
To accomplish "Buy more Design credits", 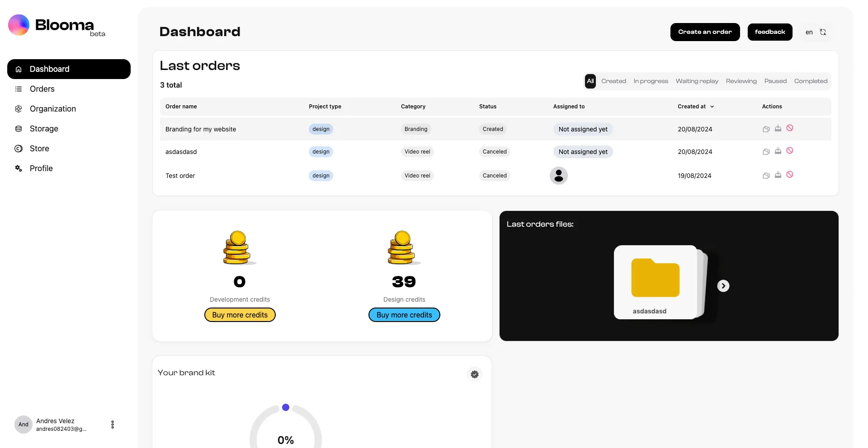I will click(404, 315).
